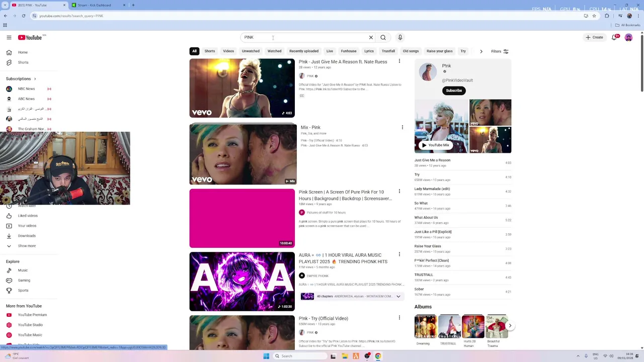Open Windows Start button on taskbar
This screenshot has height=362, width=644.
[x=266, y=356]
